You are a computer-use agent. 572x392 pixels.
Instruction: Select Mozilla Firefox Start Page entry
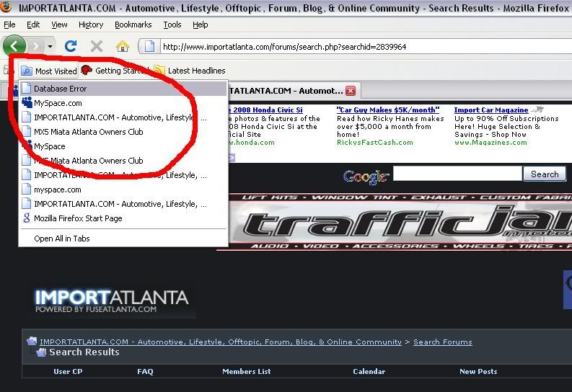tap(78, 218)
